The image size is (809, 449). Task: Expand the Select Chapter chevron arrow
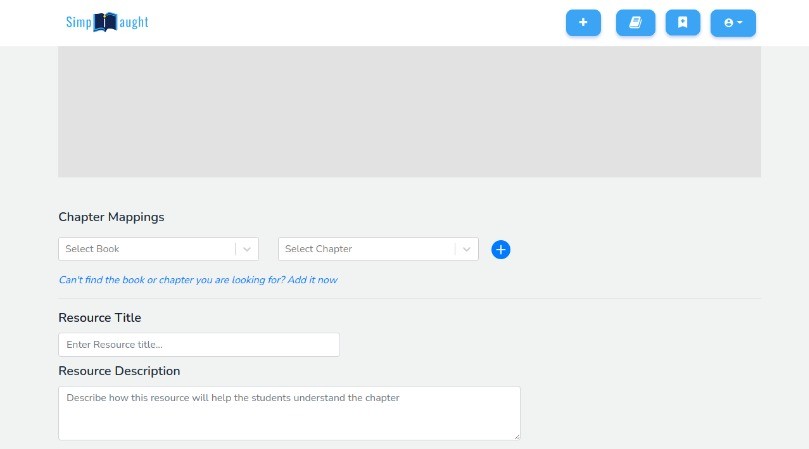pos(466,249)
